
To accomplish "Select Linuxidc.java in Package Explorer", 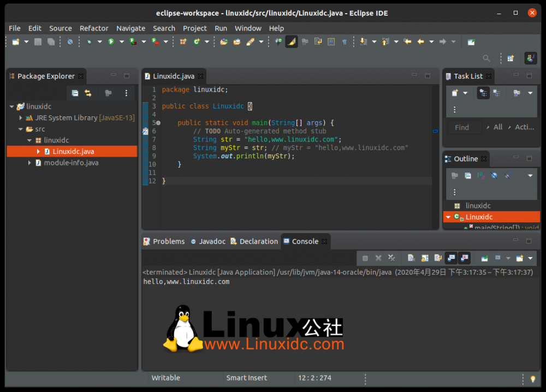I will [x=73, y=151].
